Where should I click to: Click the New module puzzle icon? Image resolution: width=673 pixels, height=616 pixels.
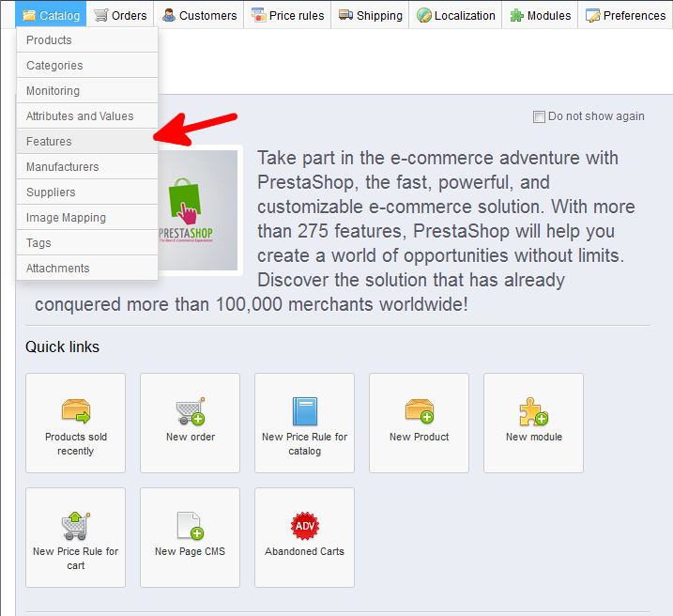(533, 411)
